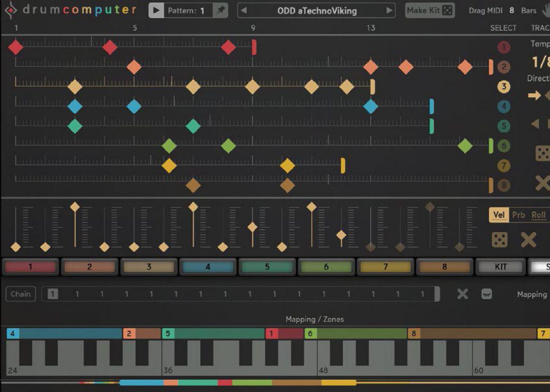Move track 3 loop end marker
The width and height of the screenshot is (550, 392).
click(x=373, y=86)
